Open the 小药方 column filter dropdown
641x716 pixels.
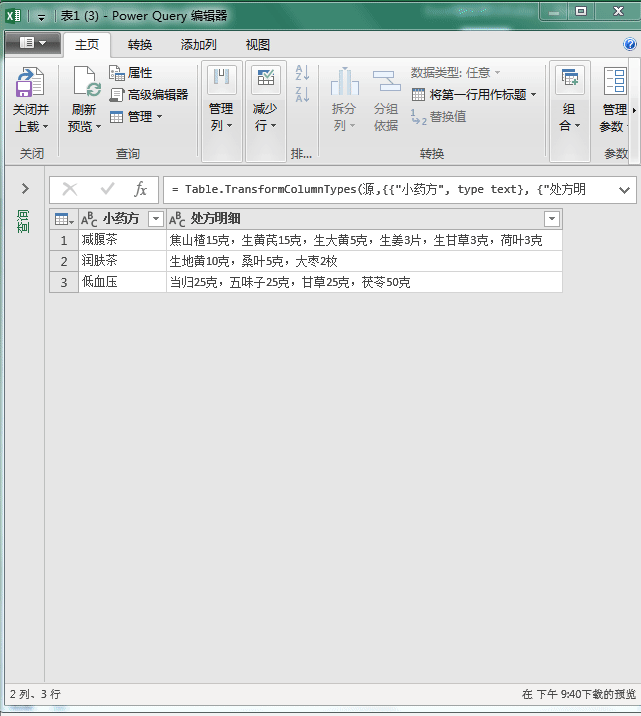click(156, 219)
